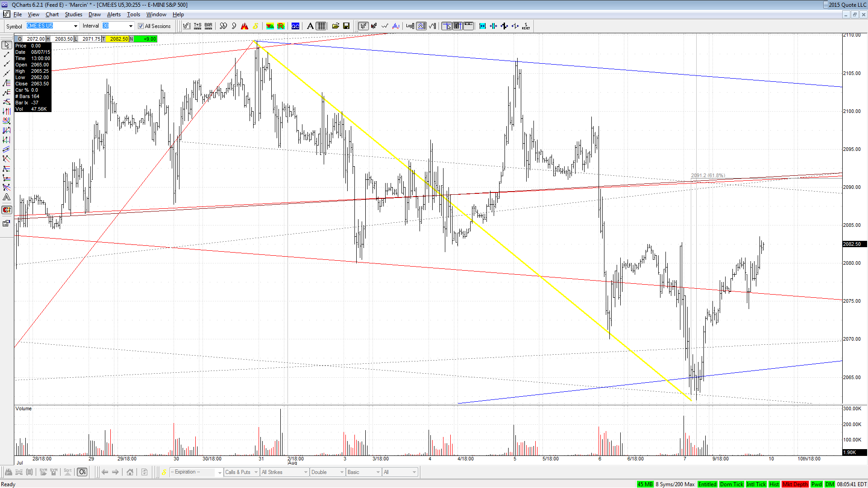Toggle the bar chart style button
Image resolution: width=868 pixels, height=488 pixels.
(x=363, y=26)
